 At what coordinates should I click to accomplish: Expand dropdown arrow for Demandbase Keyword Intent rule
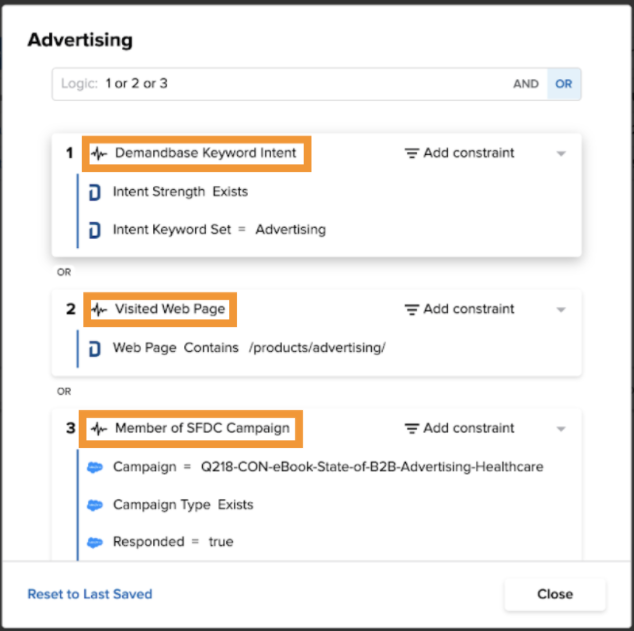pyautogui.click(x=561, y=154)
